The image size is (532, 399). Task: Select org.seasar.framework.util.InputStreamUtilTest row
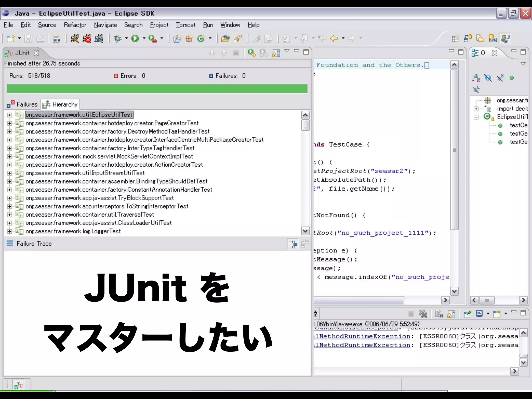point(85,173)
